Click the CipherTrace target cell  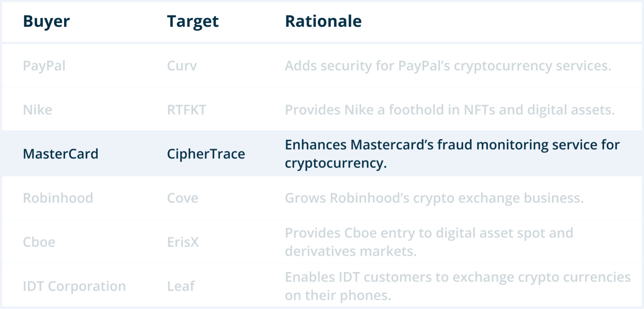pos(206,154)
